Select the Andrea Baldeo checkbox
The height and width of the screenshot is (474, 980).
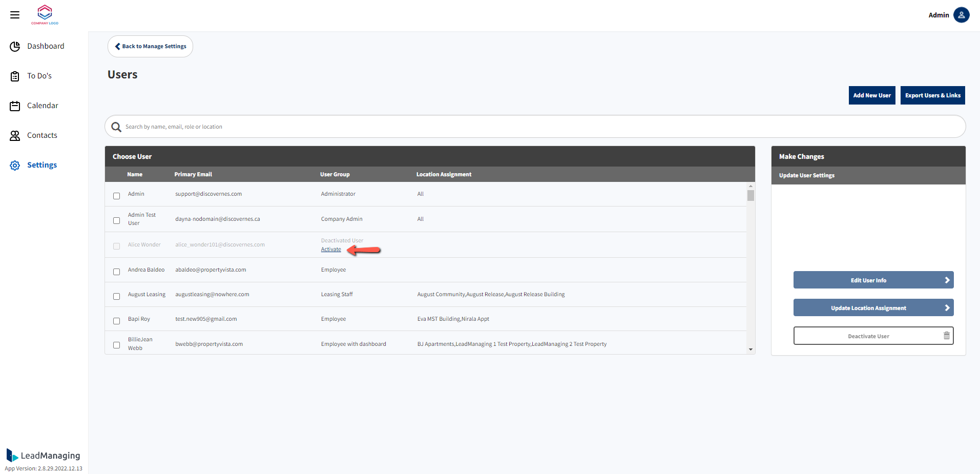click(x=116, y=272)
